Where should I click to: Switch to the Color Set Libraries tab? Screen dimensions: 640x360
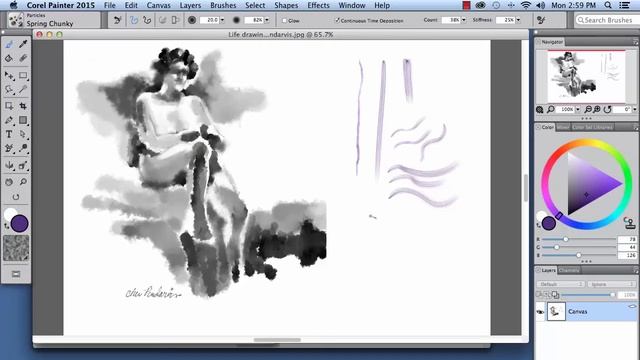[592, 127]
